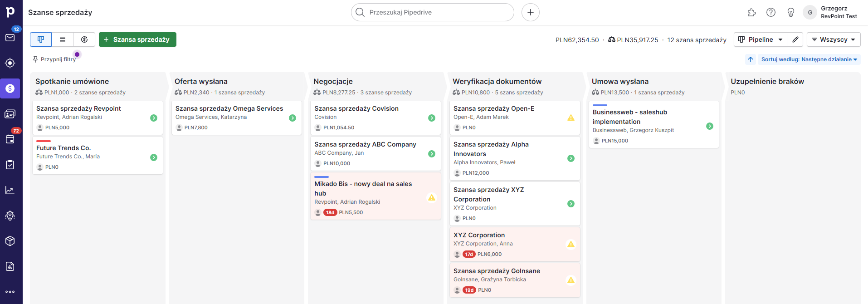868x304 pixels.
Task: Select Spotkanie umówione stage header
Action: 72,81
